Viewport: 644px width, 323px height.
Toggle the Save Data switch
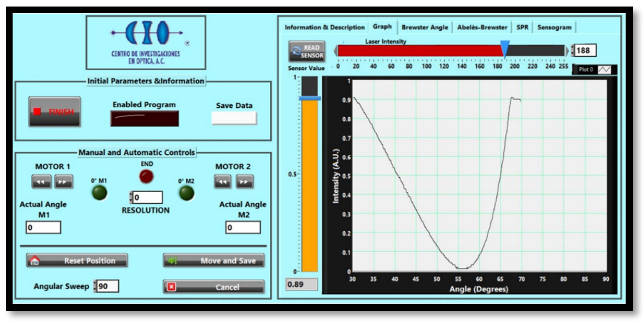pos(234,118)
